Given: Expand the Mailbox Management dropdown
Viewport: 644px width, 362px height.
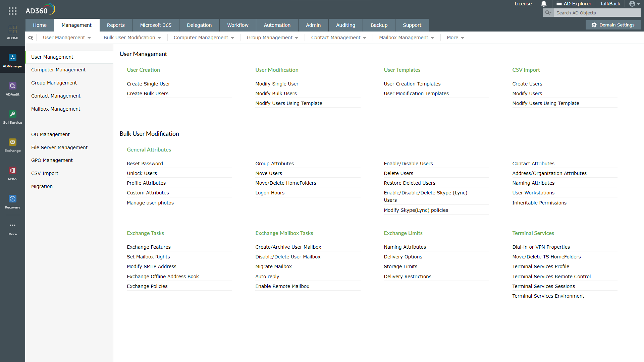Looking at the screenshot, I should tap(406, 38).
